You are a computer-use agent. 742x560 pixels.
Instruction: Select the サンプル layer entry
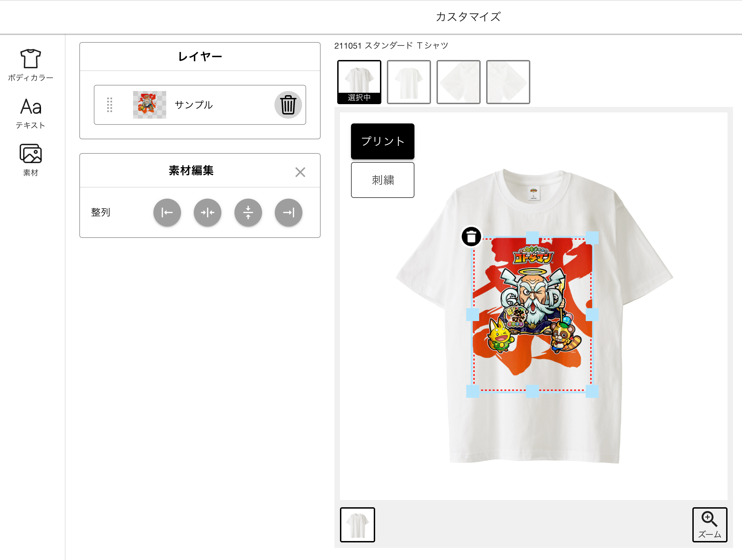pos(200,105)
